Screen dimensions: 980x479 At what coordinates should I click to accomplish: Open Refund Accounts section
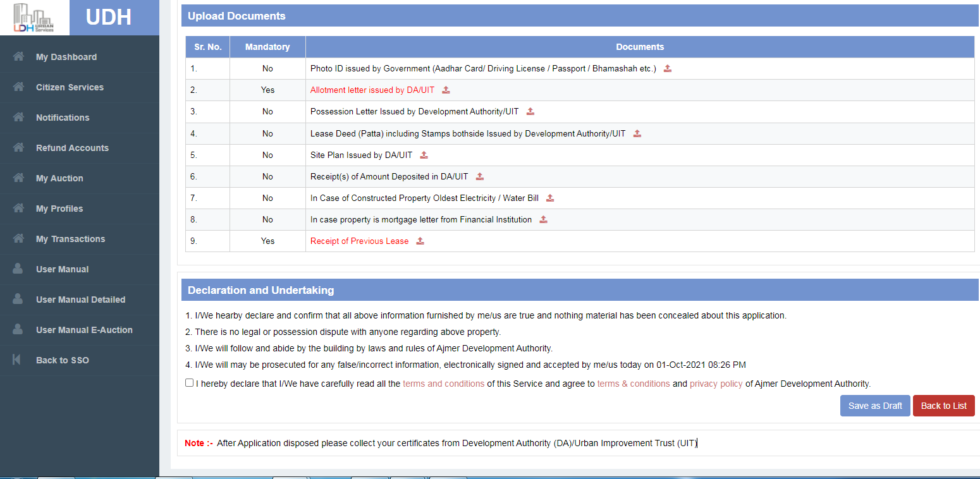point(72,148)
